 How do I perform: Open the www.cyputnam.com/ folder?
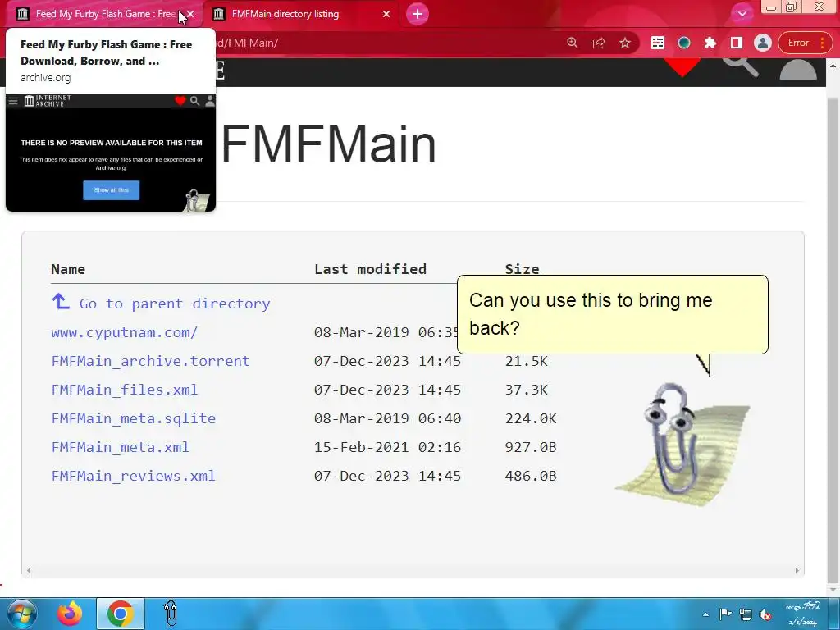(x=125, y=332)
